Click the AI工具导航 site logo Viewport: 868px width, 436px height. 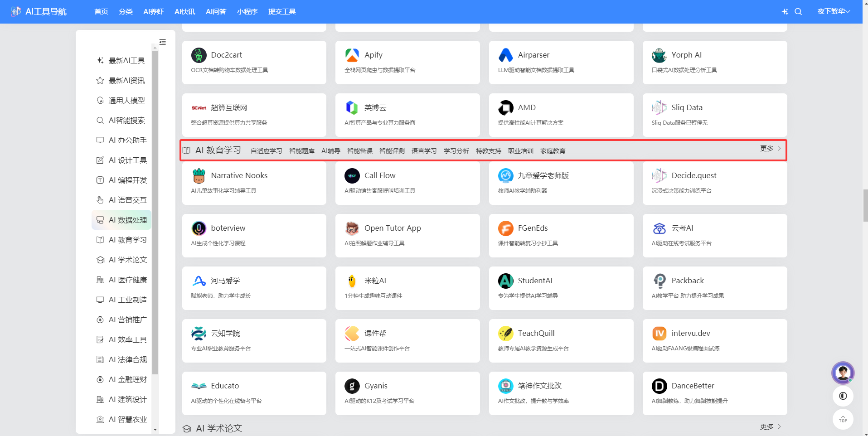click(38, 11)
